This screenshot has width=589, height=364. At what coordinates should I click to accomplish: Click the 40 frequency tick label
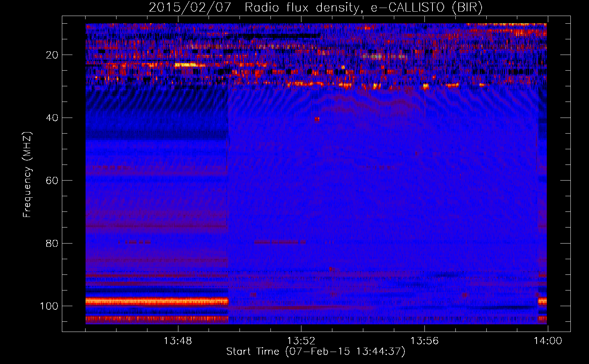(52, 118)
